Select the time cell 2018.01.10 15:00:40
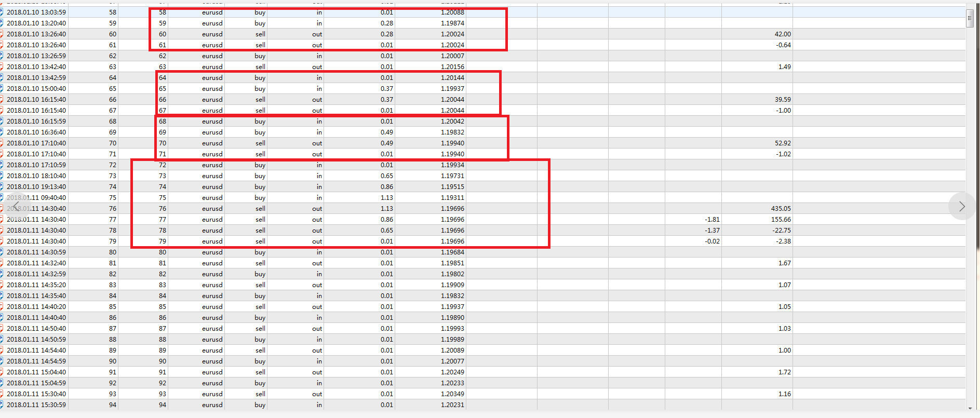Image resolution: width=980 pixels, height=418 pixels. point(36,88)
